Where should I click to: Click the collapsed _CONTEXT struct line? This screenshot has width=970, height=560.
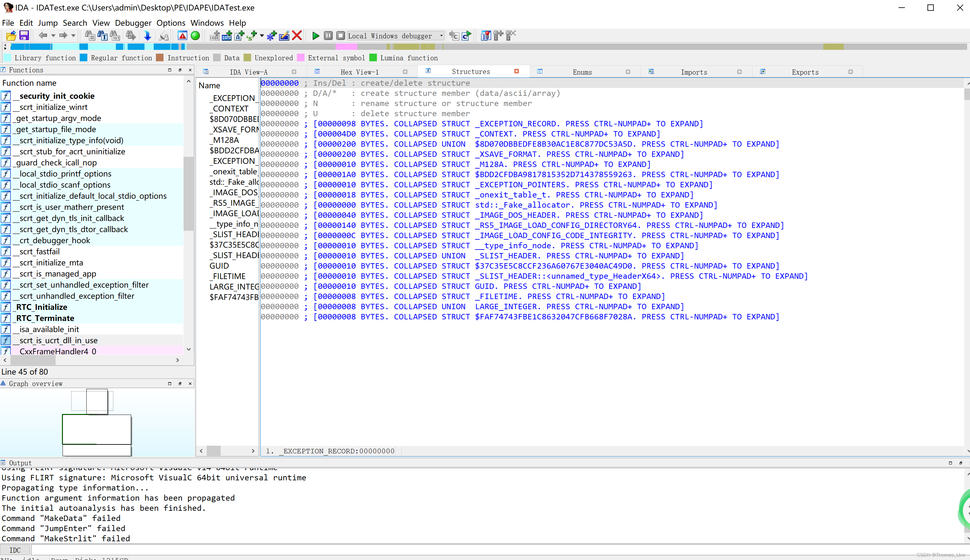[x=486, y=134]
